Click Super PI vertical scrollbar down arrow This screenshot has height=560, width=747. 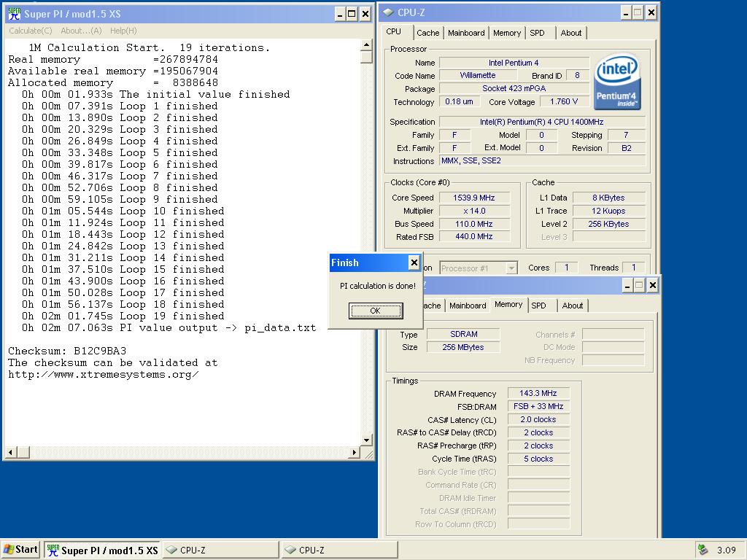(366, 440)
